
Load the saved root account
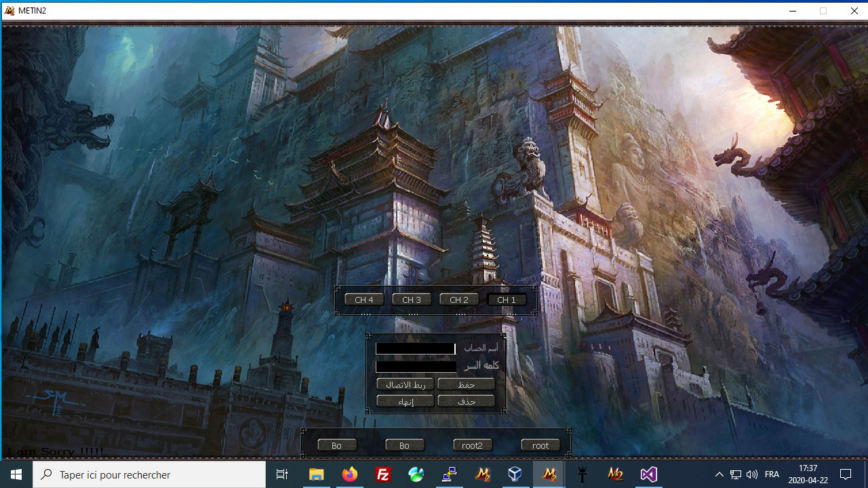coord(540,445)
